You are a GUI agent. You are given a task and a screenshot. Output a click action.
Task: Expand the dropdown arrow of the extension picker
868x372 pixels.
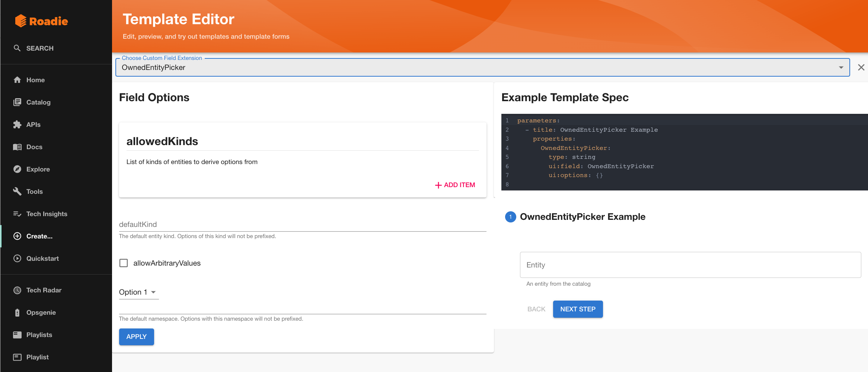(x=841, y=67)
